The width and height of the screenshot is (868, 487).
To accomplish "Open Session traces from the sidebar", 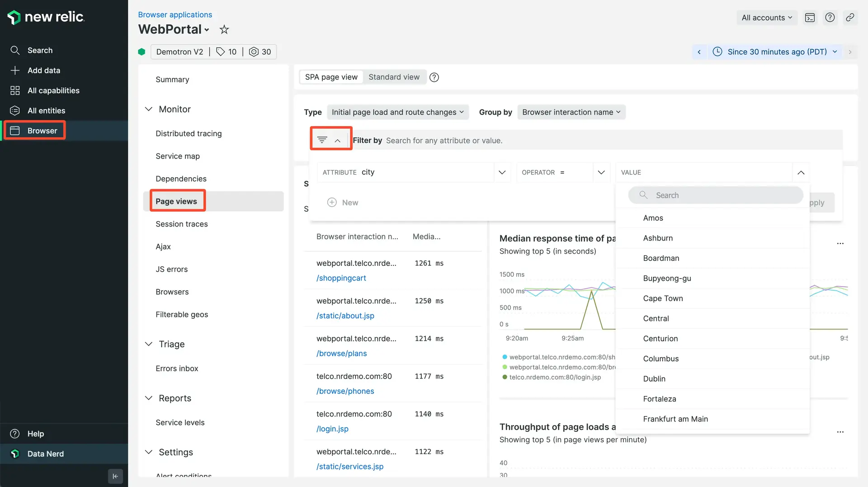I will coord(181,224).
